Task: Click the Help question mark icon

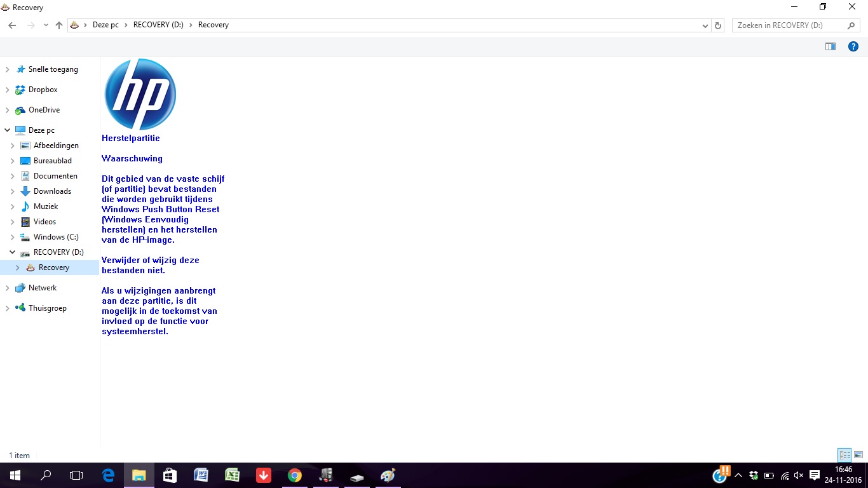Action: (x=853, y=46)
